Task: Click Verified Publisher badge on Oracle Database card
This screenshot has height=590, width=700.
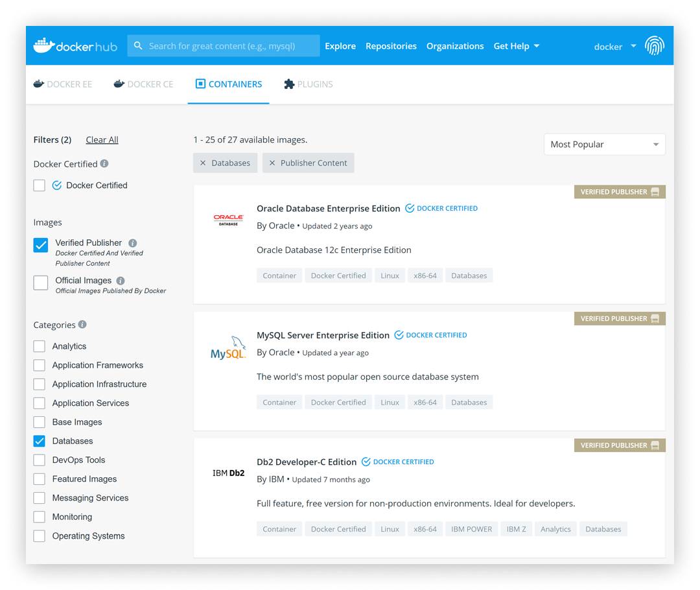Action: click(x=620, y=192)
